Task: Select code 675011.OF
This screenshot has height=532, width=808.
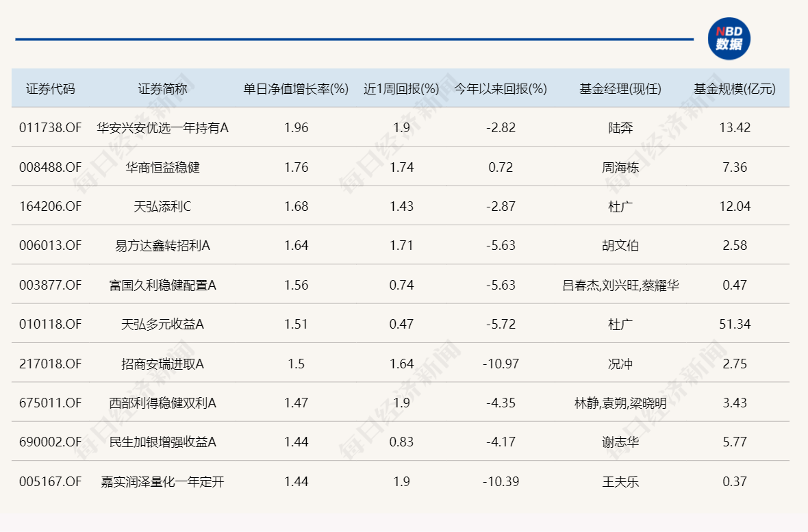Action: pos(51,403)
